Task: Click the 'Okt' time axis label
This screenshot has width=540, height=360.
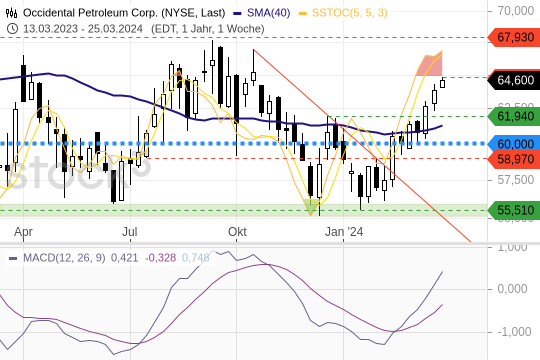Action: [237, 232]
